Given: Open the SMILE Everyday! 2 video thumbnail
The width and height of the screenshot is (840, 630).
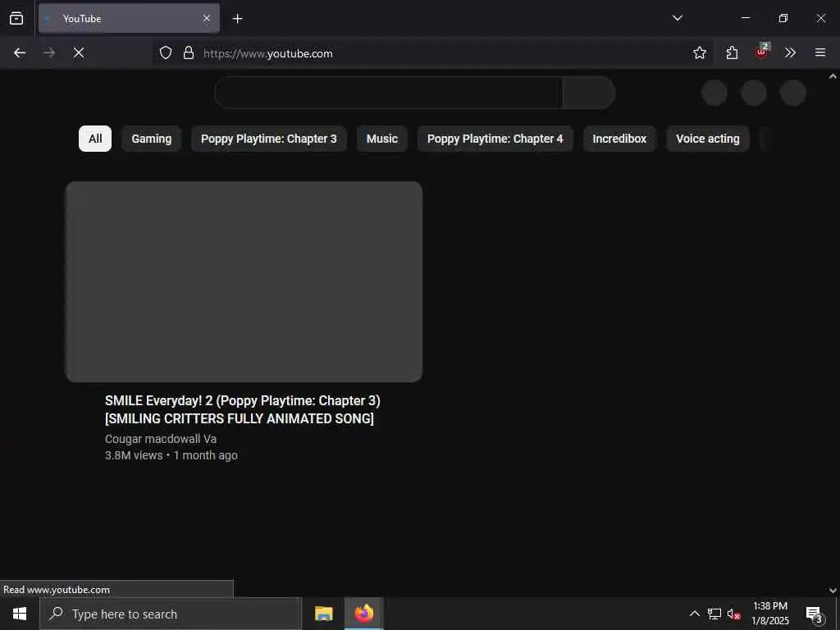Looking at the screenshot, I should 244,282.
